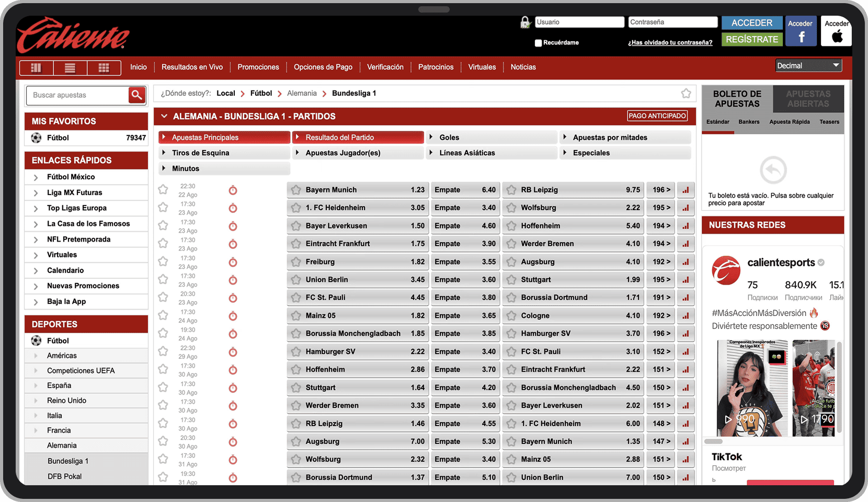Open more markets 196 > for Bayern Munich
Screen dimensions: 868x502
(x=661, y=190)
